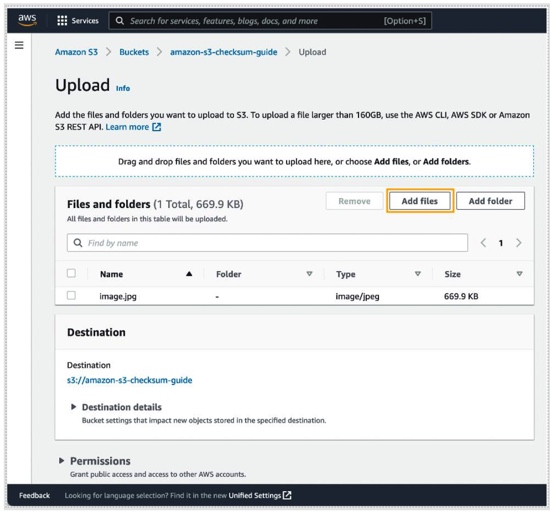
Task: Expand the Destination details section
Action: point(73,407)
